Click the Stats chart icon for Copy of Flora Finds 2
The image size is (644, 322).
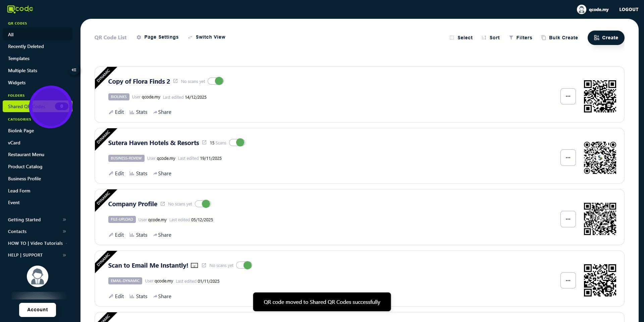click(x=132, y=112)
